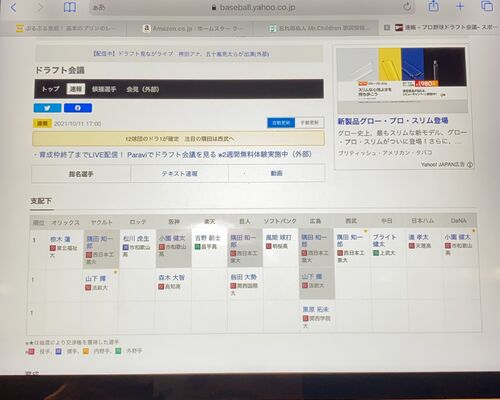Viewport: 500px width, 400px height.
Task: Tap the Safari forward arrow
Action: (40, 7)
